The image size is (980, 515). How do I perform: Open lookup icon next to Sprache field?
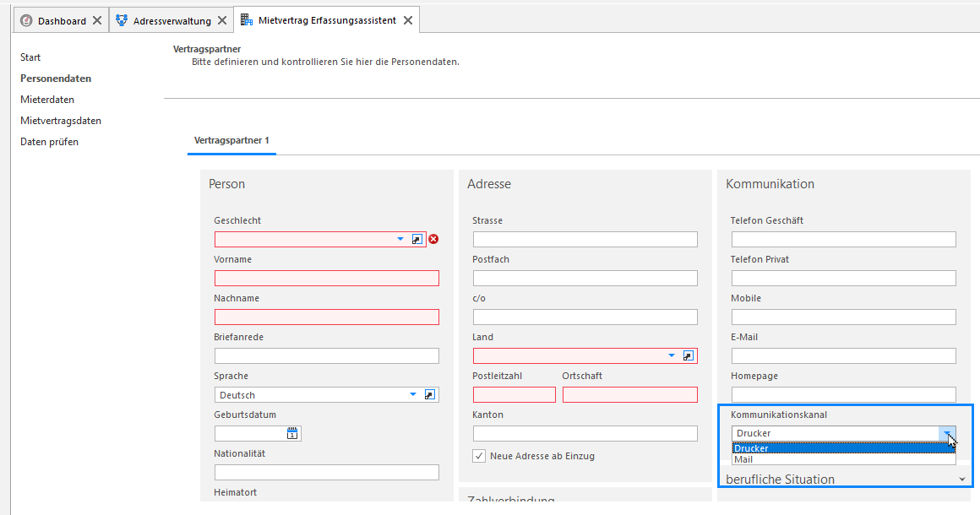pyautogui.click(x=429, y=394)
